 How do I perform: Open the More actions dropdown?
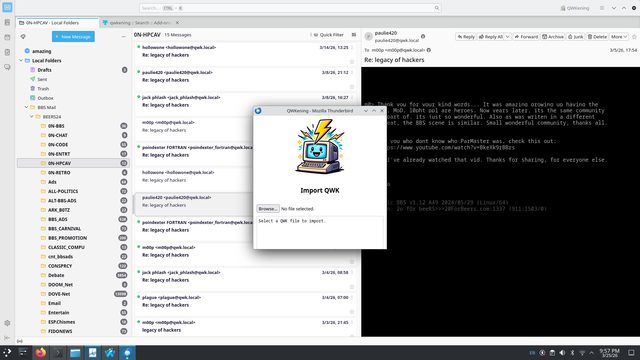click(619, 37)
